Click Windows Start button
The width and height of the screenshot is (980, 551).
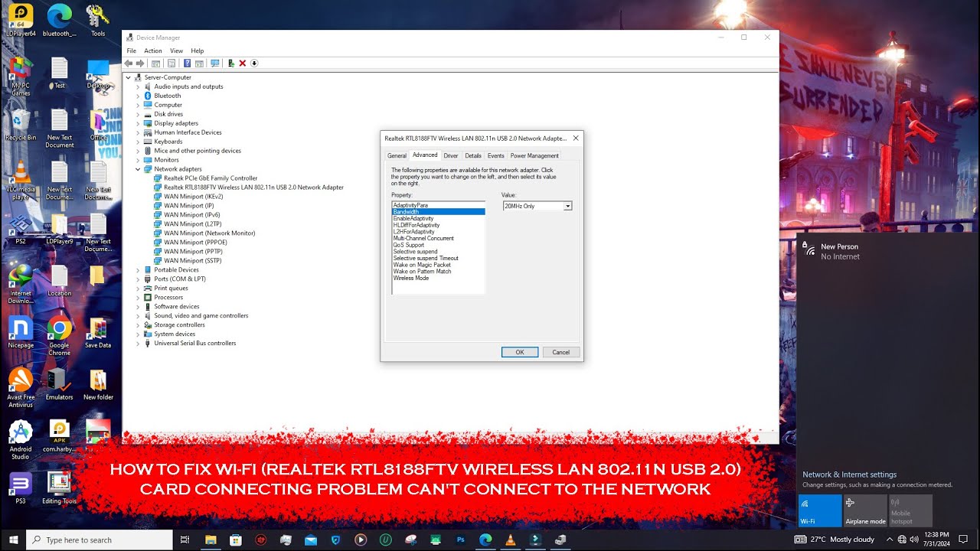pyautogui.click(x=12, y=540)
